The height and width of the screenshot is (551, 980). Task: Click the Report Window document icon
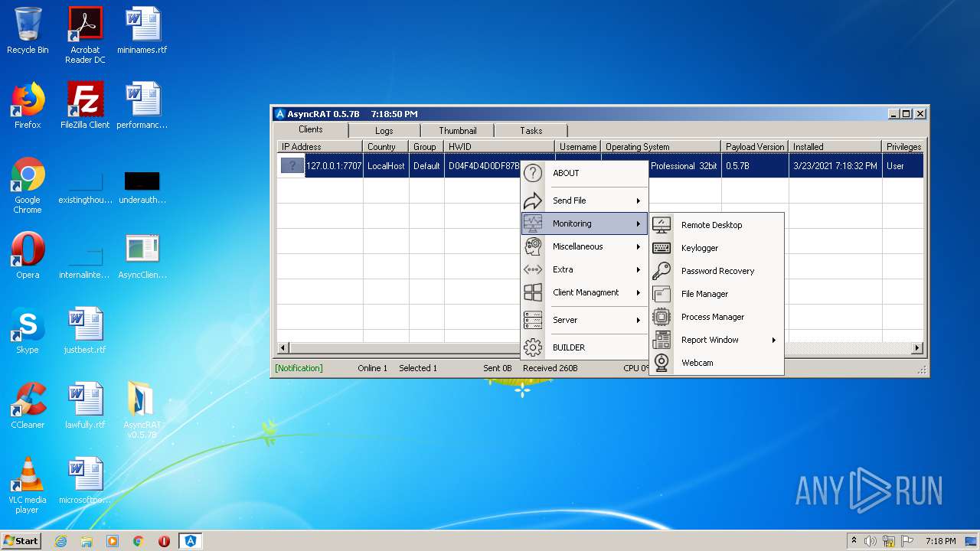pyautogui.click(x=661, y=340)
